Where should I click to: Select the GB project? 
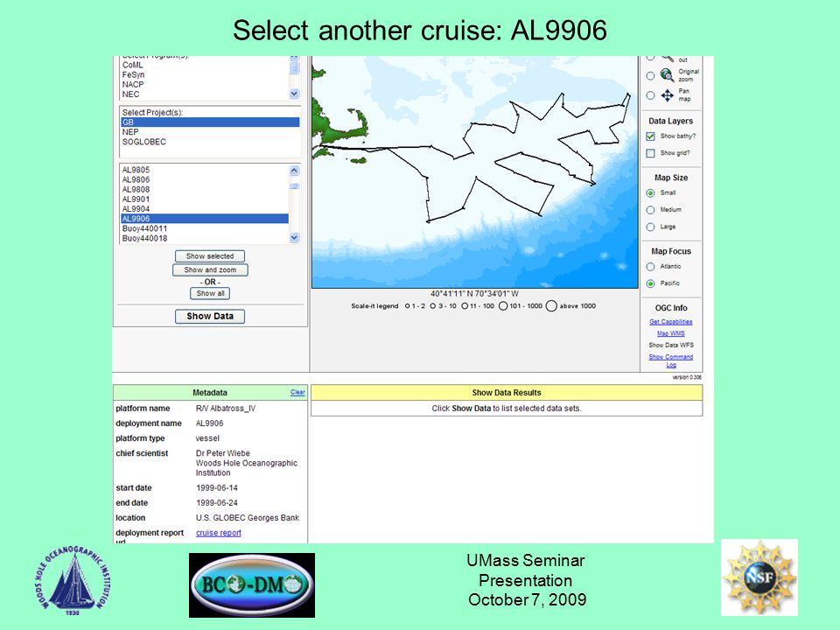coord(210,122)
